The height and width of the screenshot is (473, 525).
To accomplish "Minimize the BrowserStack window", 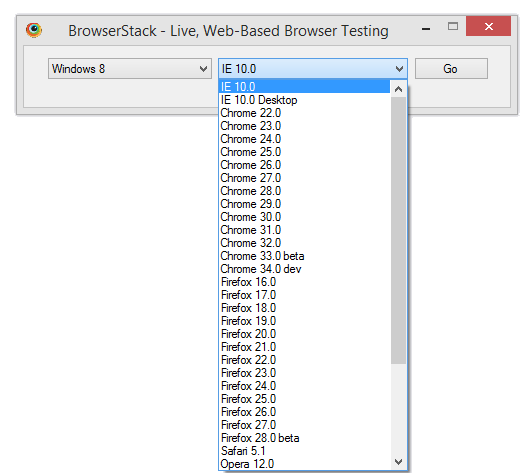I will pyautogui.click(x=426, y=29).
